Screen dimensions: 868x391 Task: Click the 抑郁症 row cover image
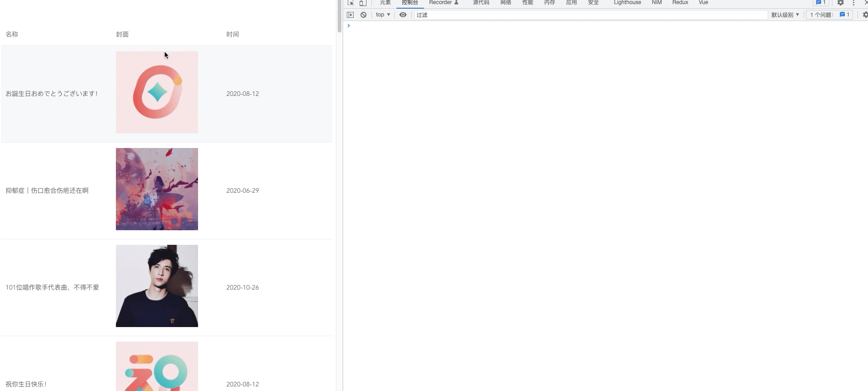157,189
